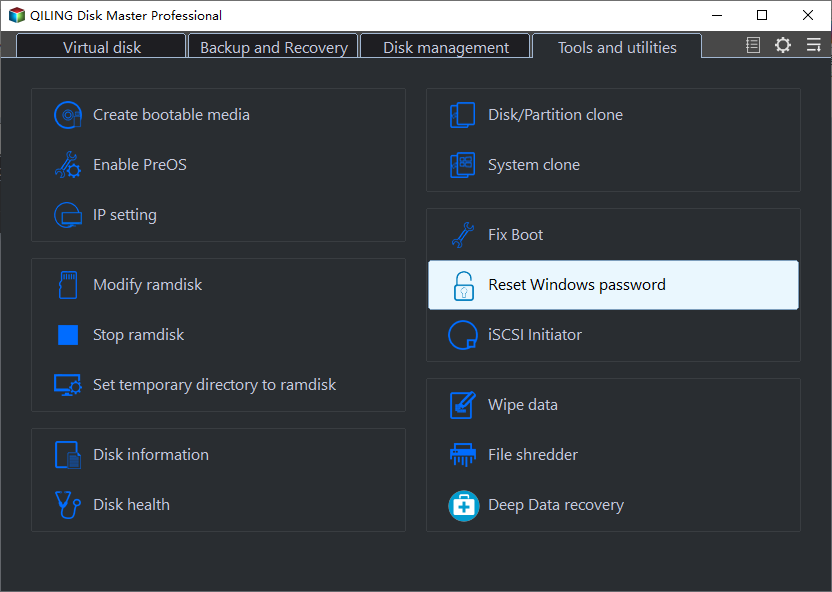Open Disk information label
Screen dimensions: 832x592
click(x=151, y=455)
